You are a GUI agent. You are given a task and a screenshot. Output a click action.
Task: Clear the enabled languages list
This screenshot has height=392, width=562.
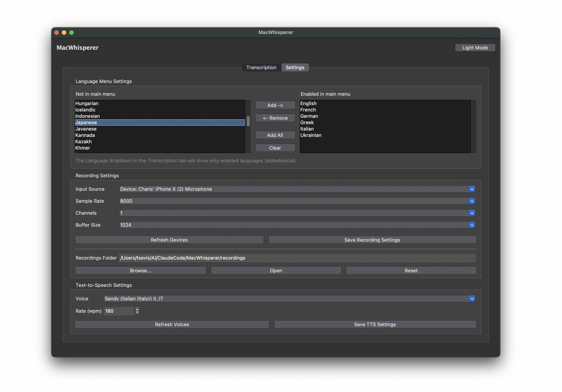[x=275, y=148]
